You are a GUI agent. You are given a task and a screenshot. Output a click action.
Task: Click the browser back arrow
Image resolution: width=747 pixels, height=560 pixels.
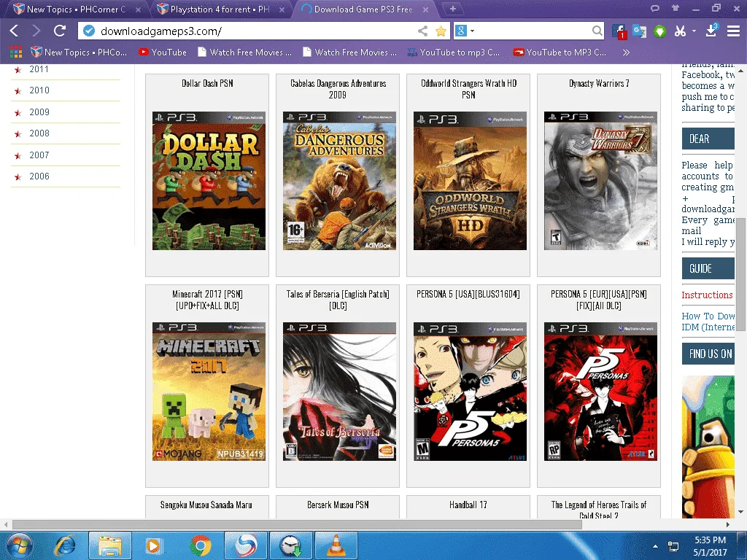click(x=15, y=31)
